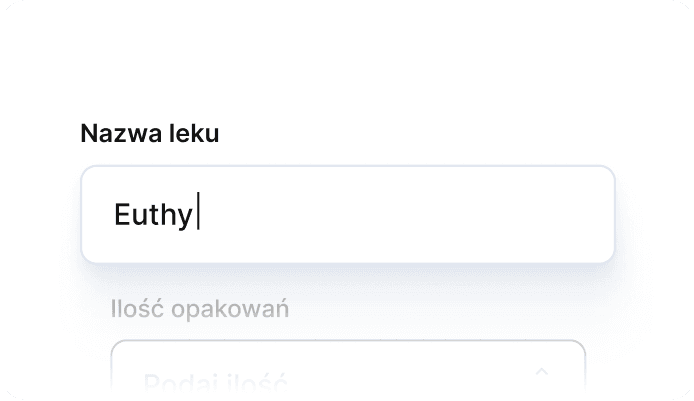
Task: Click the 'Nazwa leku' label
Action: click(x=149, y=134)
